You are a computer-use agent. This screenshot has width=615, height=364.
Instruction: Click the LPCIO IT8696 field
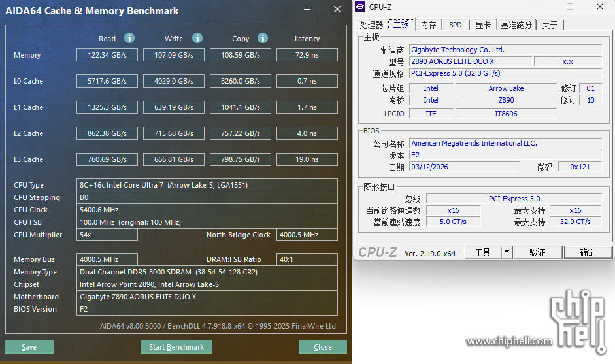point(506,114)
